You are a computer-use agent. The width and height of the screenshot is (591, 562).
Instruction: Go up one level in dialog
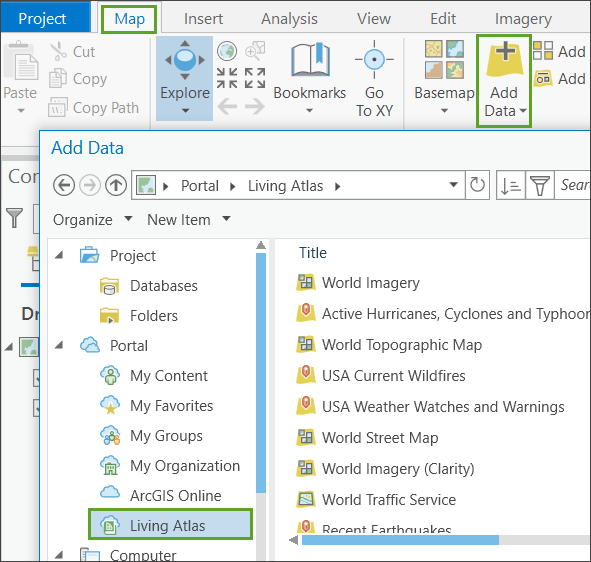click(x=116, y=185)
